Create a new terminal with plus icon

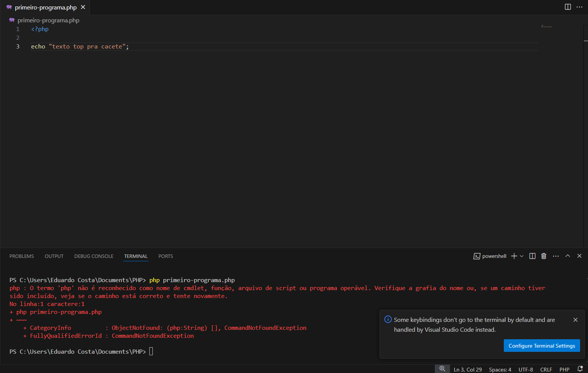coord(514,256)
